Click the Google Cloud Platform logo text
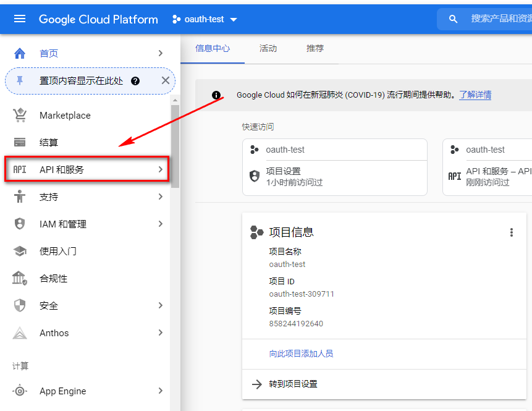Screen dimensions: 532x411 click(x=98, y=19)
